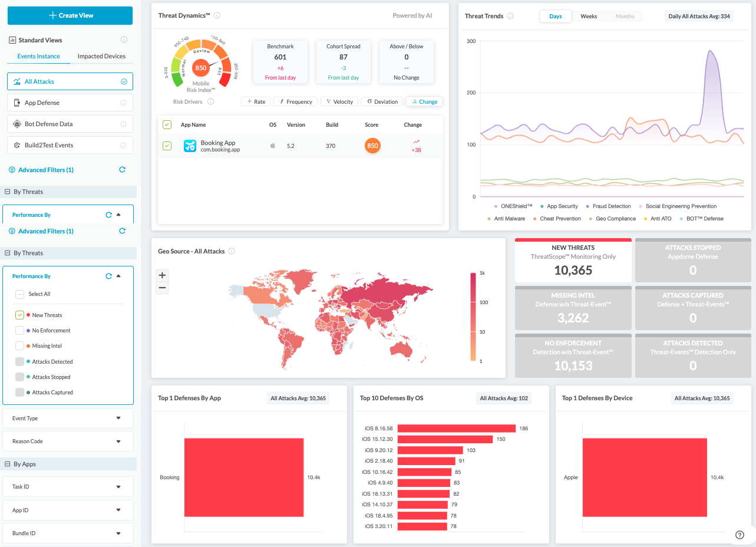Select the Weeks tab in Threat Trends

589,17
